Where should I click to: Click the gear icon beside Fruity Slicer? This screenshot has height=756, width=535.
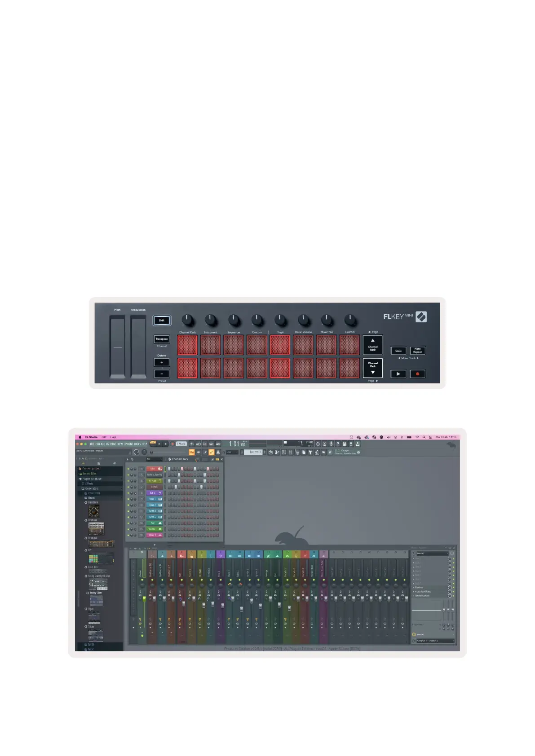[88, 593]
